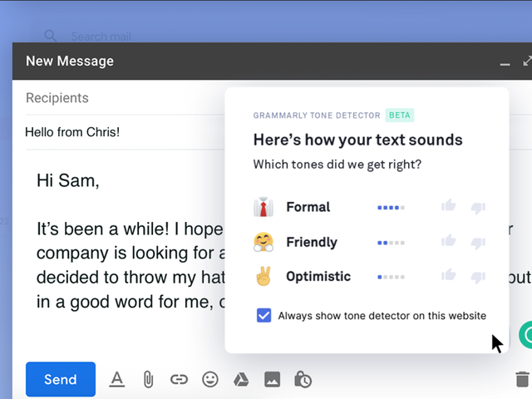Discard draft with the trash icon
Screen dimensions: 532x399
522,379
